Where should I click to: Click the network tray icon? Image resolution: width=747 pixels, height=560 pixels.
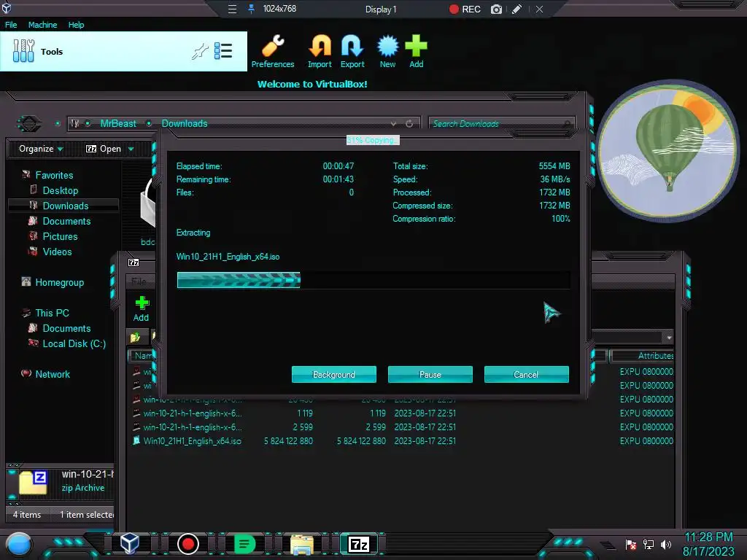(x=649, y=544)
